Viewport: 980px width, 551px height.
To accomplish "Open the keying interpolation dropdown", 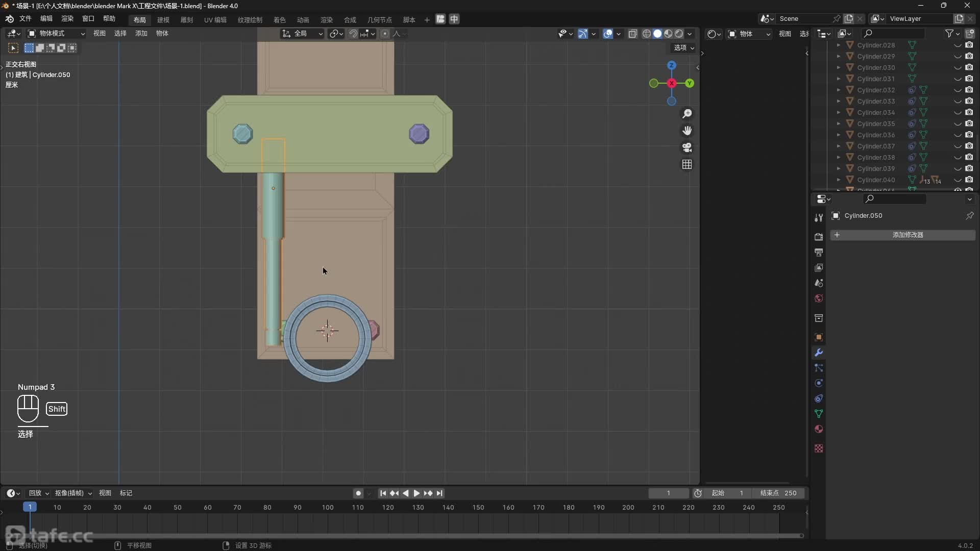I will click(73, 493).
